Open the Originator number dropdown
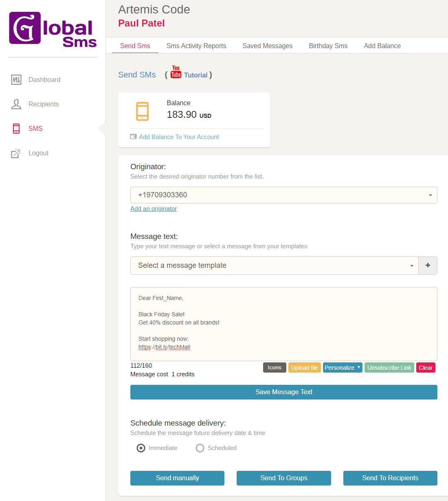The width and height of the screenshot is (448, 501). click(x=283, y=195)
